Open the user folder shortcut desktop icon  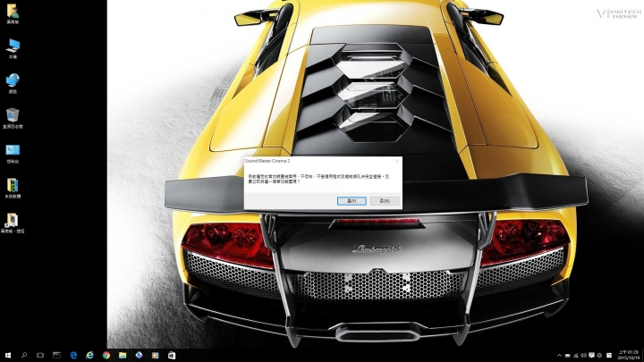click(13, 223)
